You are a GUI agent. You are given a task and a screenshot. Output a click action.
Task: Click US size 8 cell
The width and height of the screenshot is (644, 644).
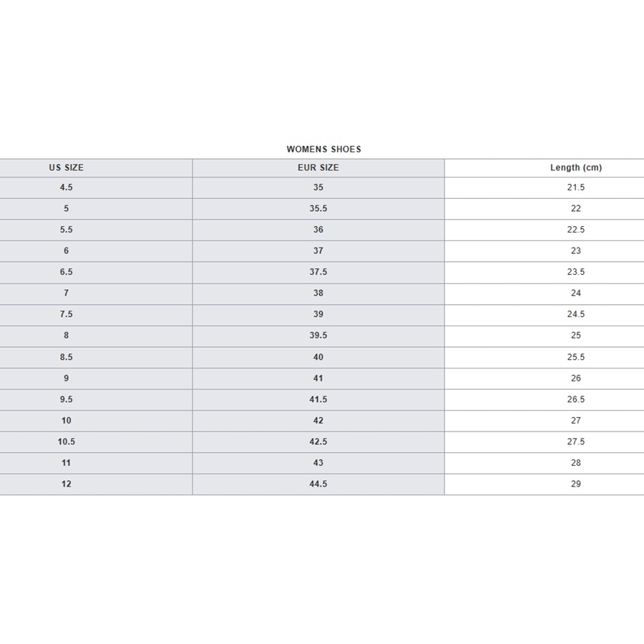click(x=66, y=336)
